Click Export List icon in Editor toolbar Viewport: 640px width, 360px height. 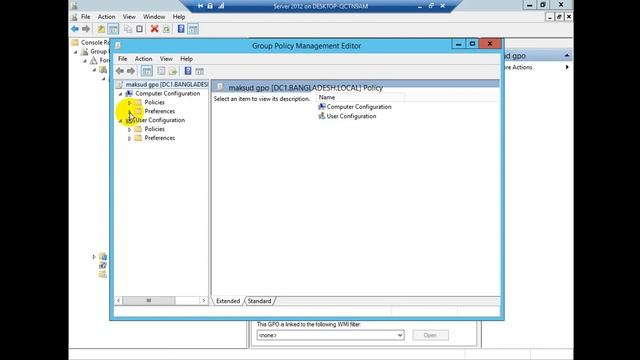[x=173, y=71]
